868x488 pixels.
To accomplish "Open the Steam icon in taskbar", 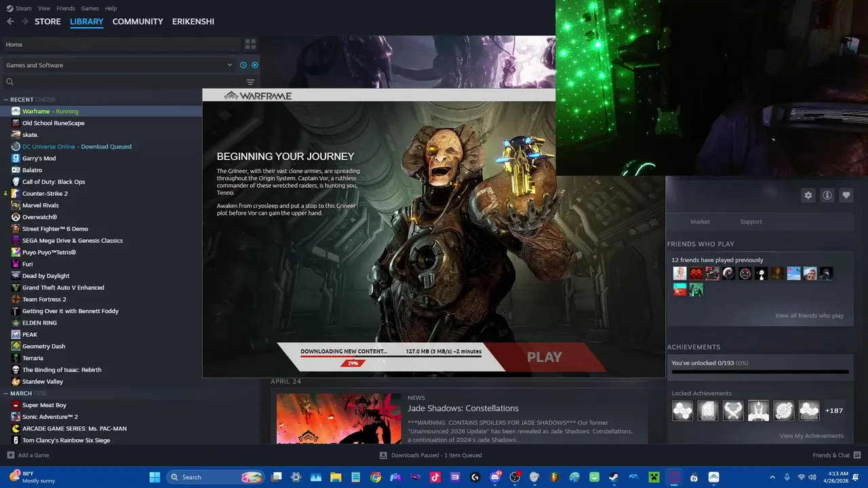I will click(614, 477).
